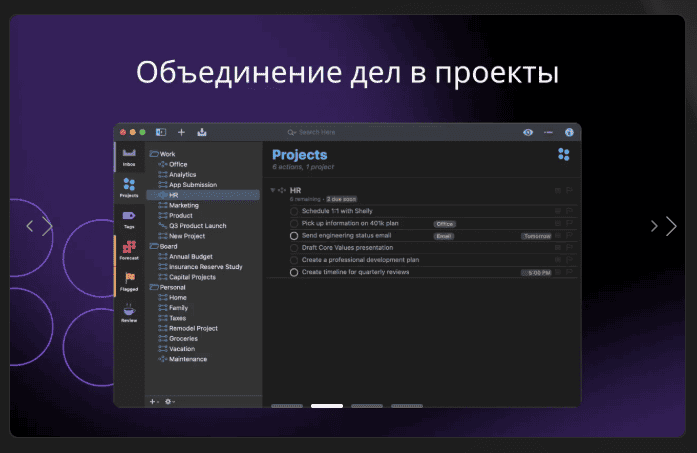
Task: Select the Personal folder
Action: pyautogui.click(x=168, y=287)
